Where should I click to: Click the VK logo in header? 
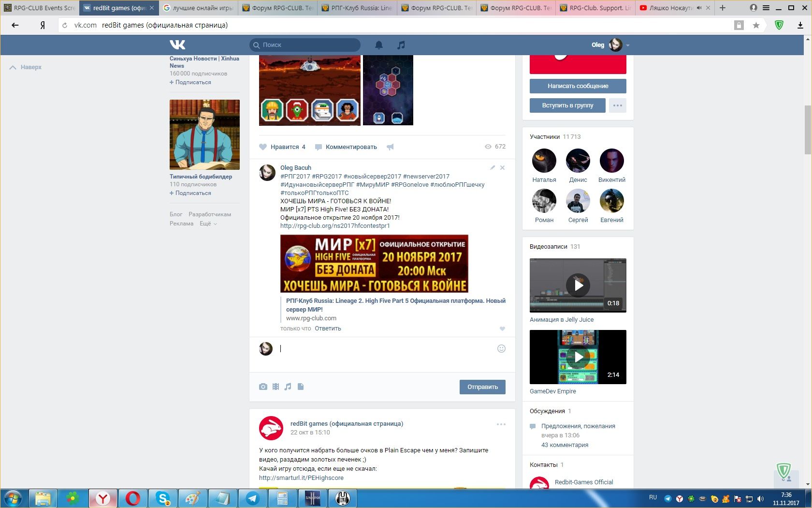177,45
